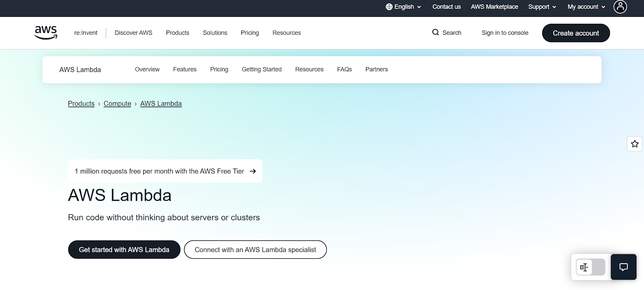Open the Solutions navigation menu

coord(215,33)
